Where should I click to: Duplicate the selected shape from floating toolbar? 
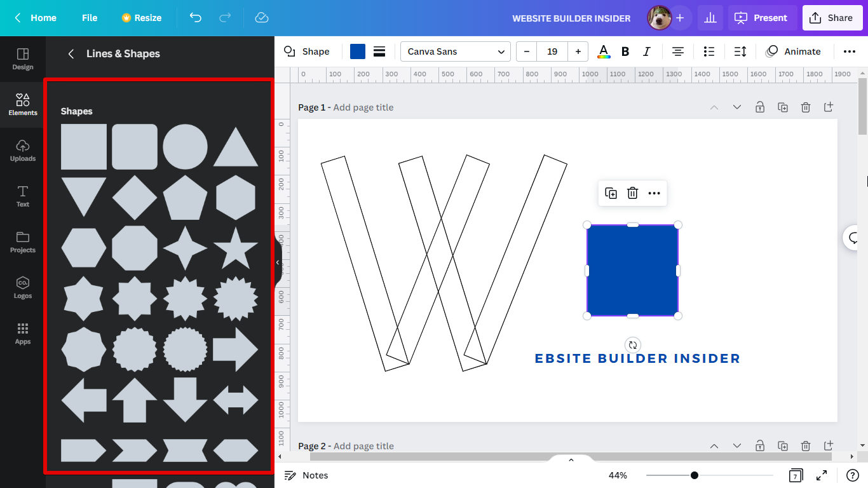coord(611,193)
